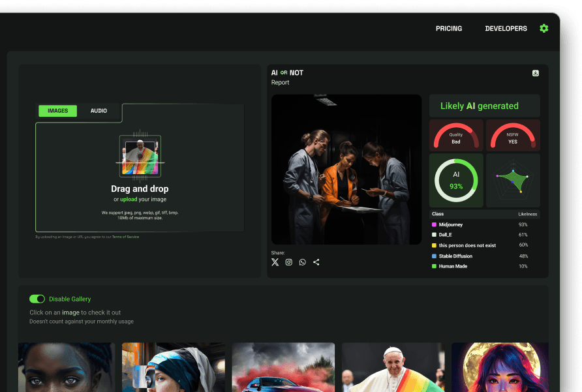Toggle the Disable Gallery switch

(37, 299)
